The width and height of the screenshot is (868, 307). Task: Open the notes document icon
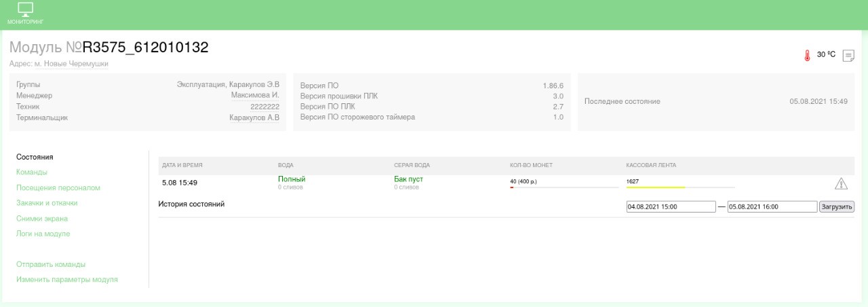[848, 56]
